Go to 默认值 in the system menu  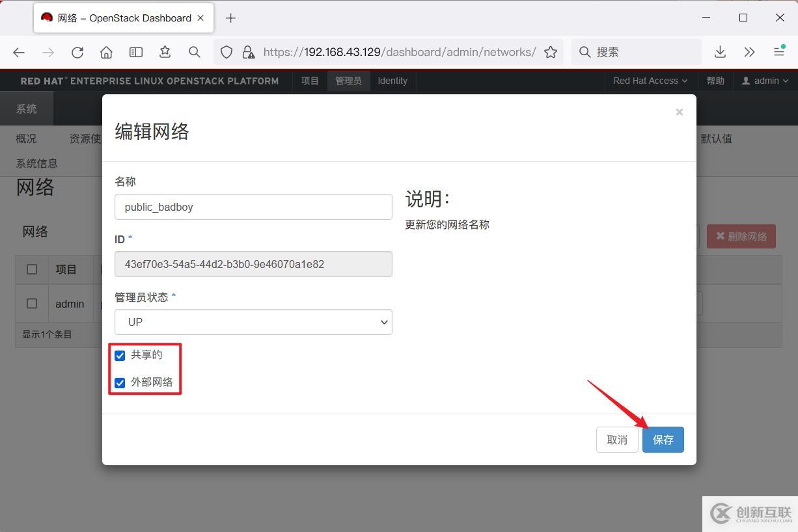click(716, 139)
